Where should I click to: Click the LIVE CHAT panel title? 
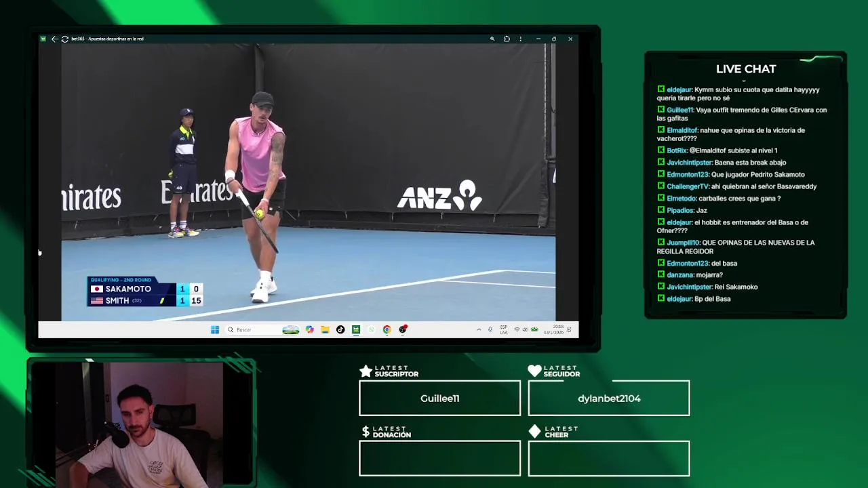746,68
